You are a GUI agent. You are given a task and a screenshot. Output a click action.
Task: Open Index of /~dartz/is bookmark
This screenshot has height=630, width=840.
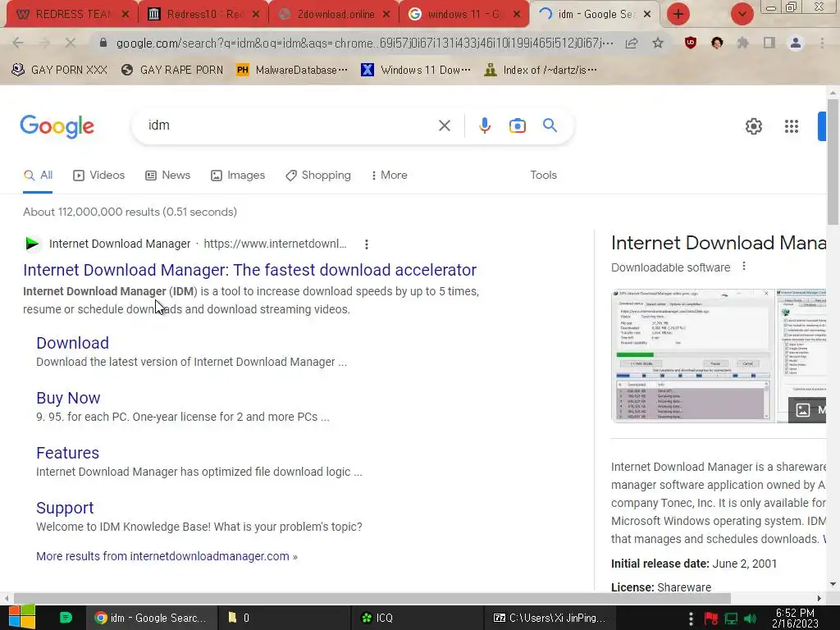pyautogui.click(x=540, y=71)
